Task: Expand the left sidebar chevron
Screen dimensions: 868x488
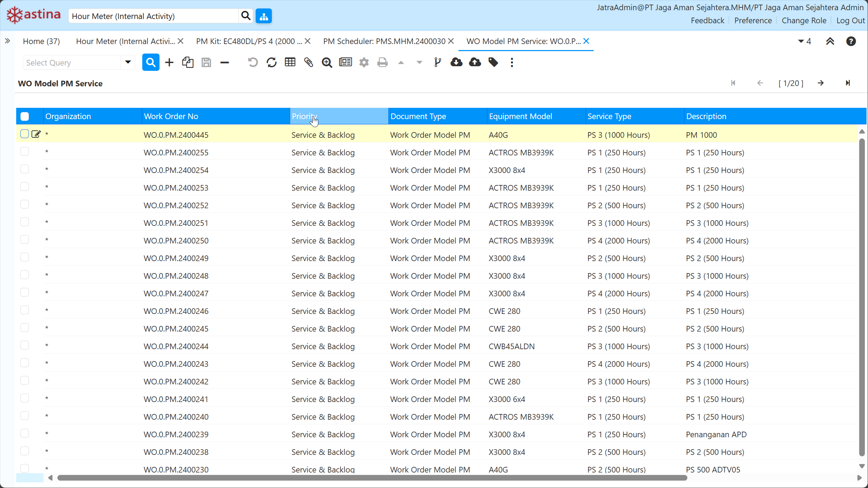Action: click(7, 41)
